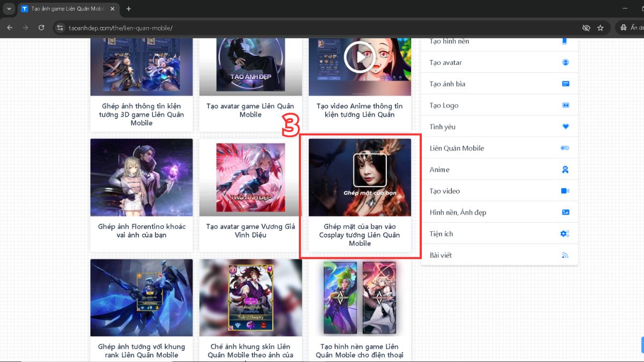Image resolution: width=644 pixels, height=362 pixels.
Task: Click the character icon beside Anime
Action: (565, 170)
